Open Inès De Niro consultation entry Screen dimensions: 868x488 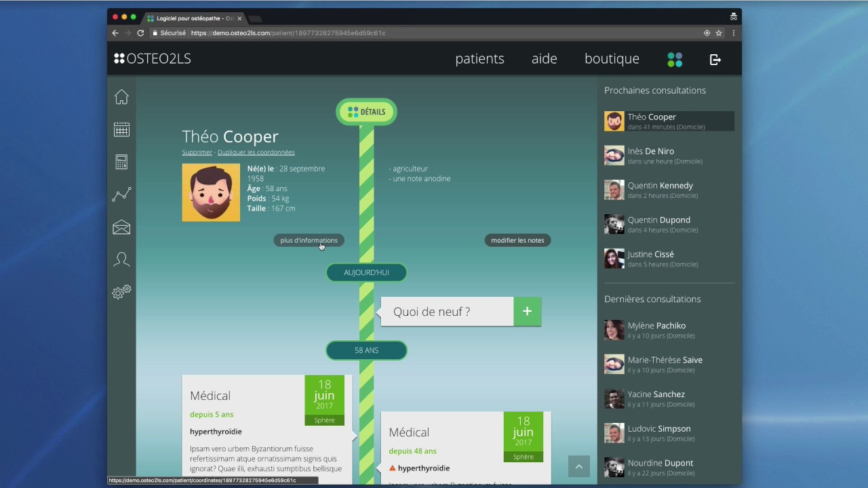pos(669,156)
